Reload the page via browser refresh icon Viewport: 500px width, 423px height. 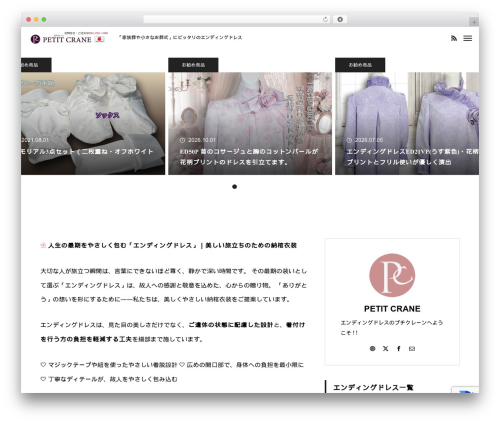coord(325,19)
